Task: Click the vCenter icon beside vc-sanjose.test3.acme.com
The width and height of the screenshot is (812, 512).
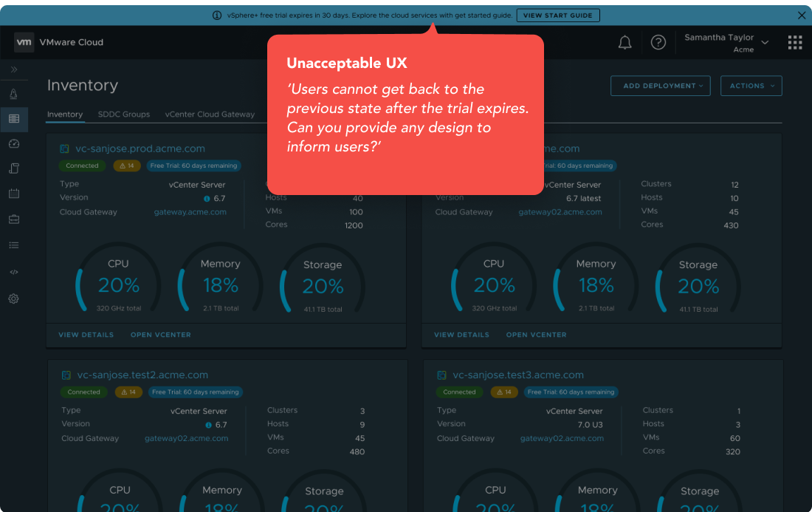Action: click(x=441, y=375)
